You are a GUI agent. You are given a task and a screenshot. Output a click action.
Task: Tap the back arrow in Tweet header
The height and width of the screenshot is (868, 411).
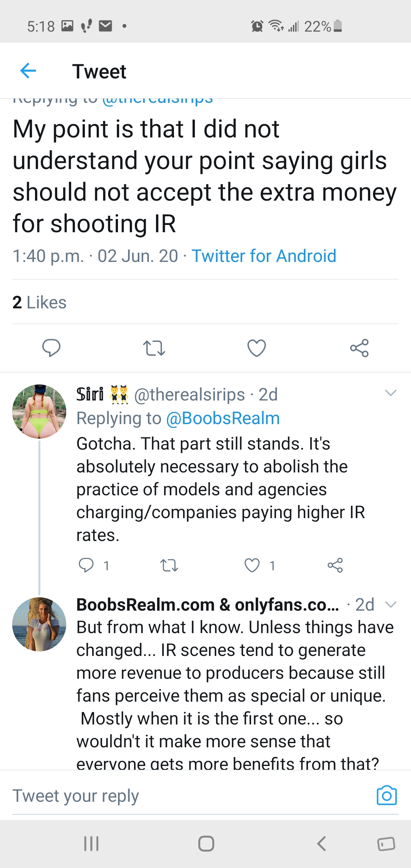(x=28, y=71)
